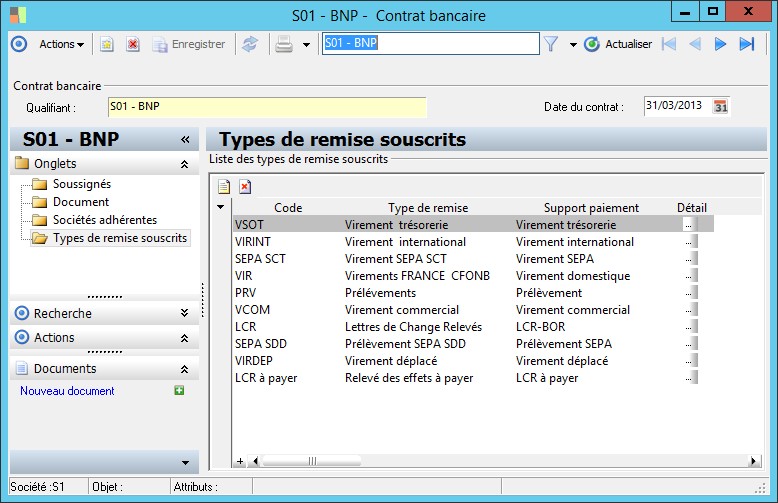Collapse the Onglets section
Viewport: 778px width, 503px height.
tap(184, 163)
